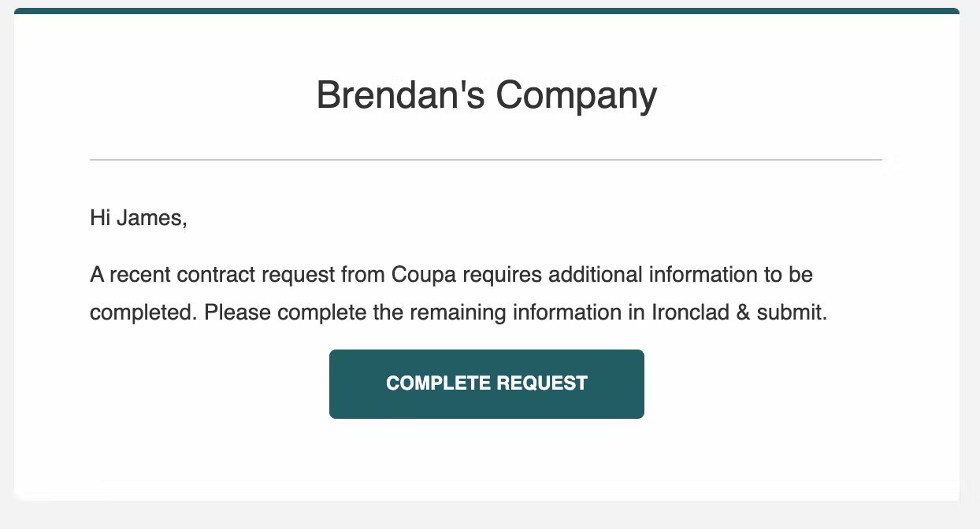Click the word Brendan's in the title
Viewport: 980px width, 529px height.
coord(400,96)
